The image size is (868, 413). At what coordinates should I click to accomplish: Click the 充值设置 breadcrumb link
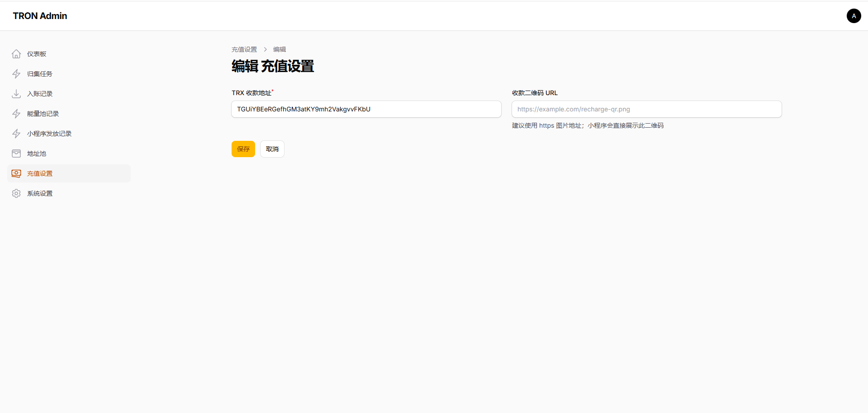click(x=244, y=49)
